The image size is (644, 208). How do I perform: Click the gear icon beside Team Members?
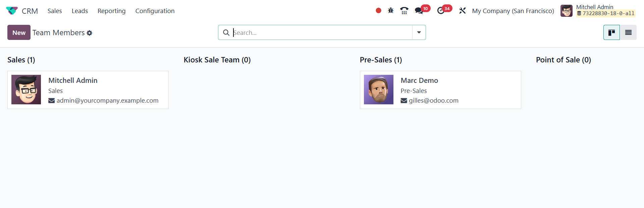click(90, 33)
